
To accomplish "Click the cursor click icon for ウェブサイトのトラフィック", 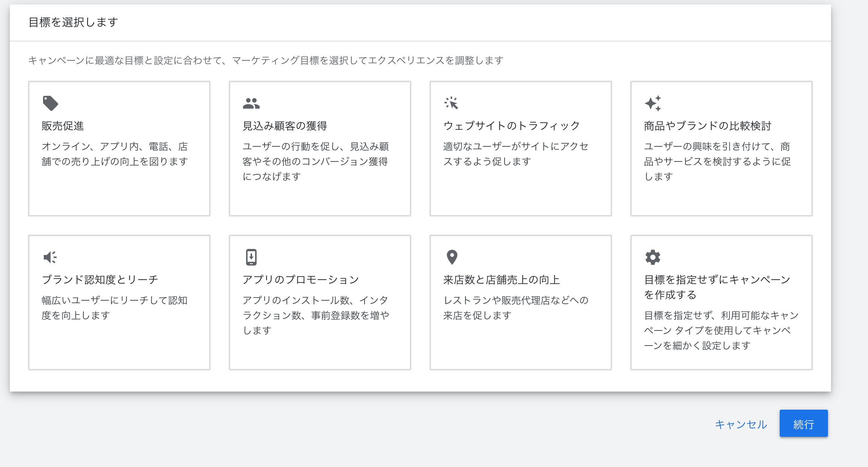I will (x=451, y=103).
